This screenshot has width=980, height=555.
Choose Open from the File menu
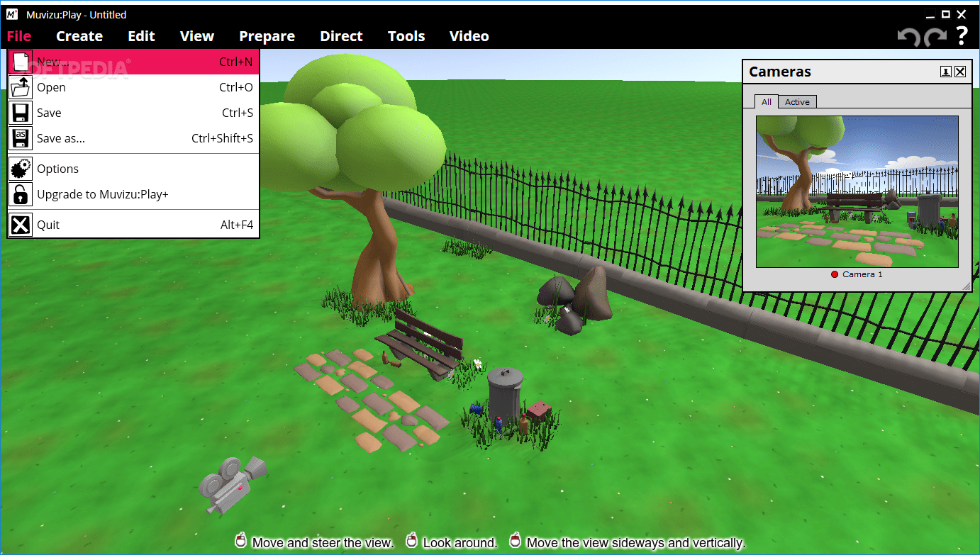coord(133,87)
